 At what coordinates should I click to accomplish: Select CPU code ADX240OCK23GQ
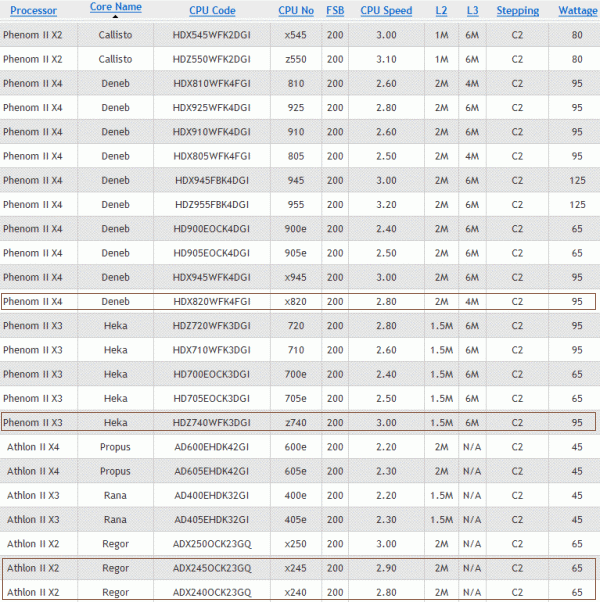tap(212, 592)
